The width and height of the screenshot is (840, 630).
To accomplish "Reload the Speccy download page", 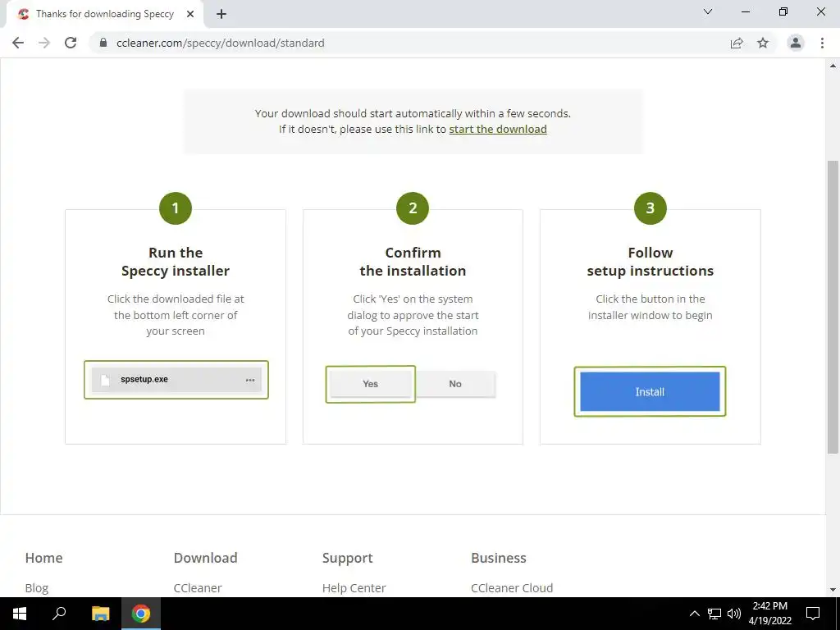I will (x=71, y=43).
